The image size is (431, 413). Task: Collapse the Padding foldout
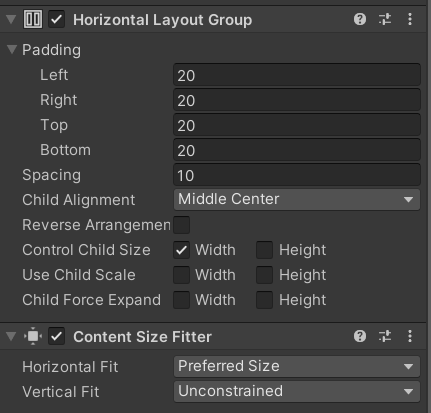click(x=12, y=49)
